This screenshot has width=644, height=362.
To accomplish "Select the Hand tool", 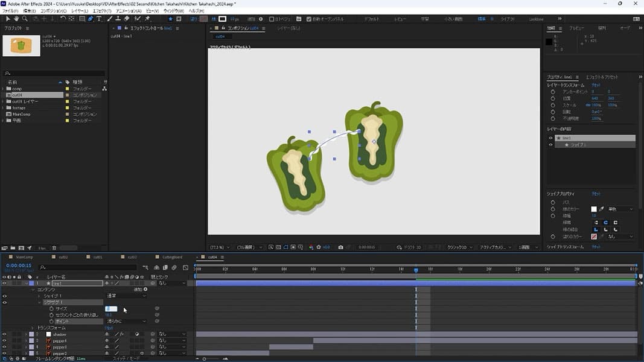I will 16,19.
